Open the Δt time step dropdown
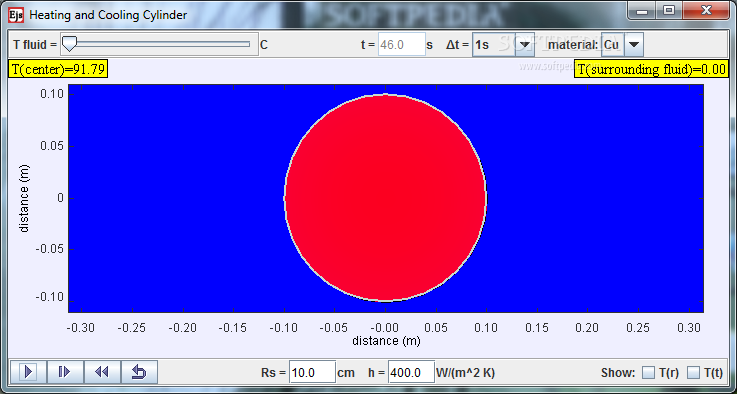 (525, 45)
